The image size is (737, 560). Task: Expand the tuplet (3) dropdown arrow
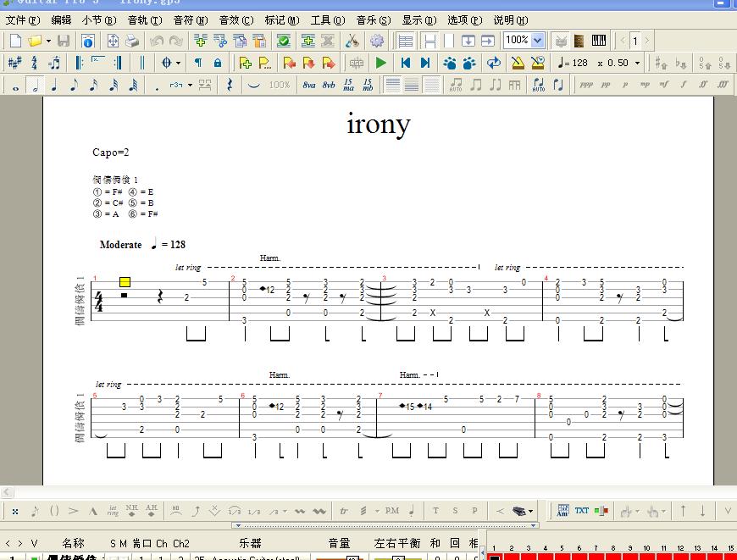pos(190,85)
